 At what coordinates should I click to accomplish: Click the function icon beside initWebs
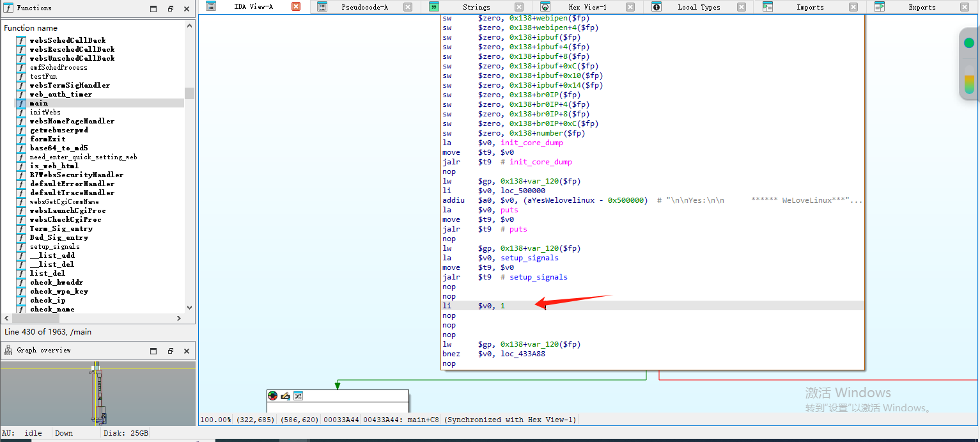tap(21, 112)
